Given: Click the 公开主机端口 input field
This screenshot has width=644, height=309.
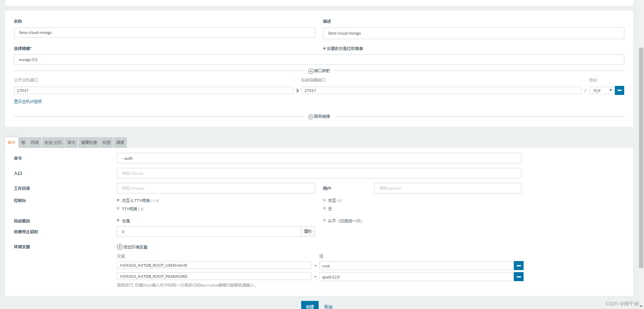Looking at the screenshot, I should (x=154, y=91).
